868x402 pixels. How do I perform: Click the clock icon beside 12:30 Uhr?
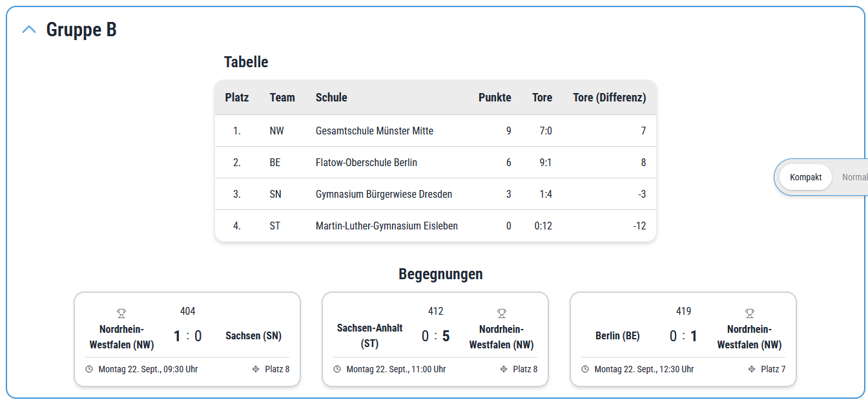pyautogui.click(x=585, y=370)
